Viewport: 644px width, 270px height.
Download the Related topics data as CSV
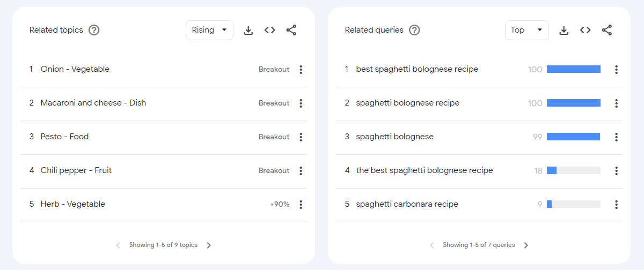click(248, 31)
